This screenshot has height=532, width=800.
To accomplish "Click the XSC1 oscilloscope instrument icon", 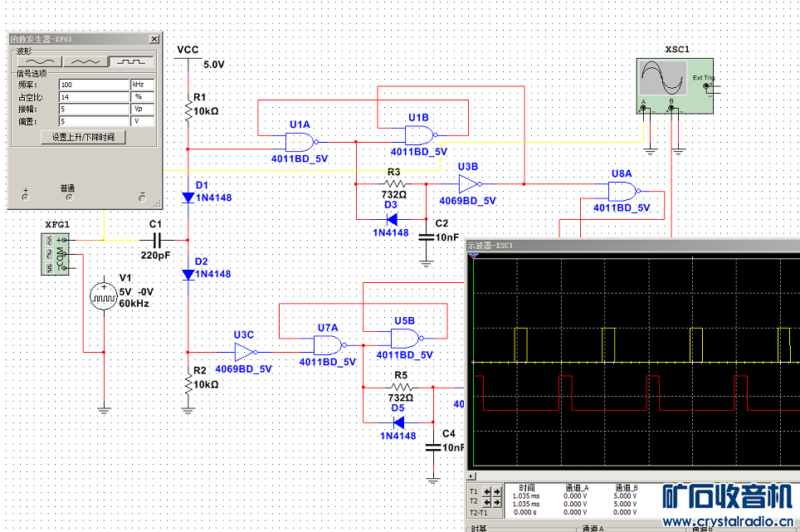I will click(x=672, y=82).
